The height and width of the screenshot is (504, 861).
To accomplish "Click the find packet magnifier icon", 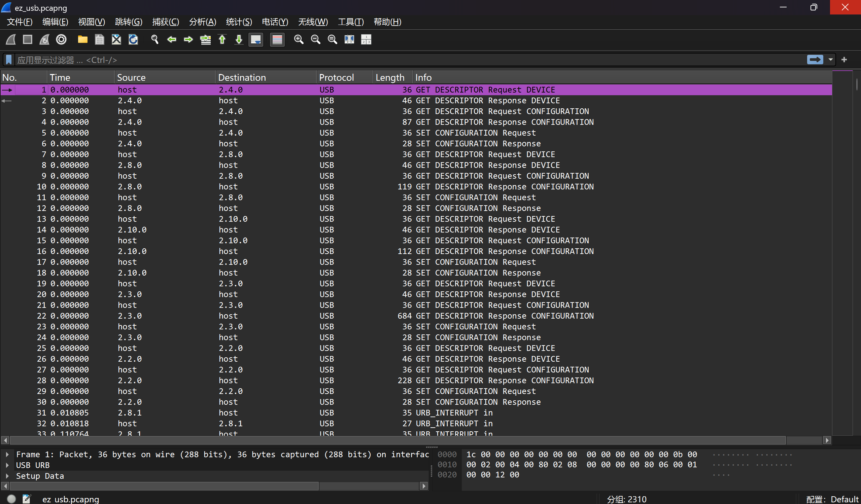I will [x=155, y=40].
